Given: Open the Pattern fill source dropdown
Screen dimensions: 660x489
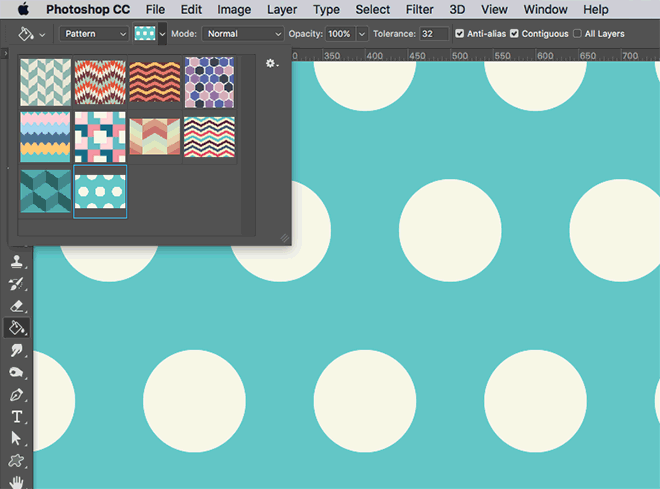Looking at the screenshot, I should pyautogui.click(x=93, y=34).
